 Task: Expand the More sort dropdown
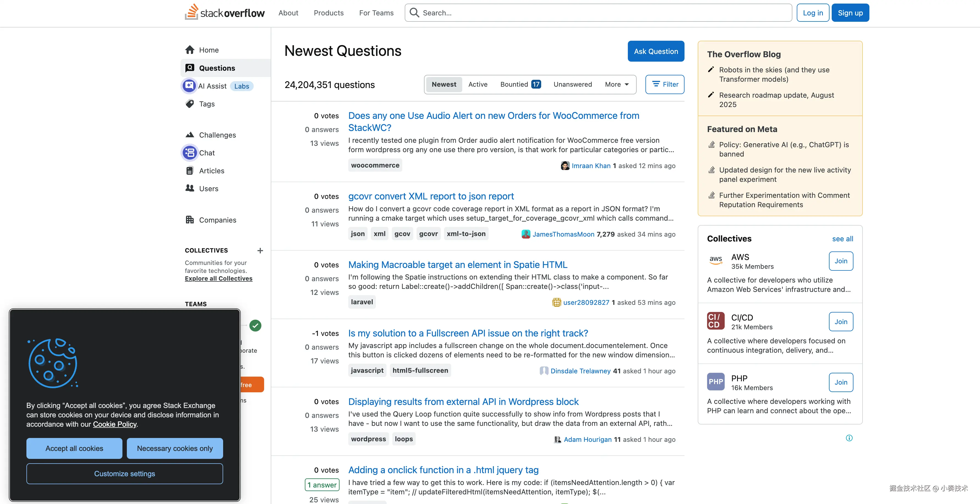617,84
